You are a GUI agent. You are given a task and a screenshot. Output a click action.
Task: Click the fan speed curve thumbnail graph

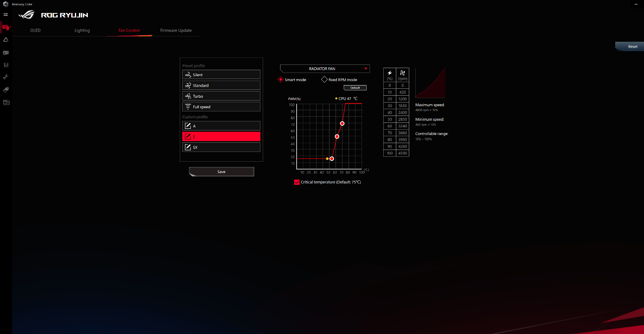coord(430,83)
